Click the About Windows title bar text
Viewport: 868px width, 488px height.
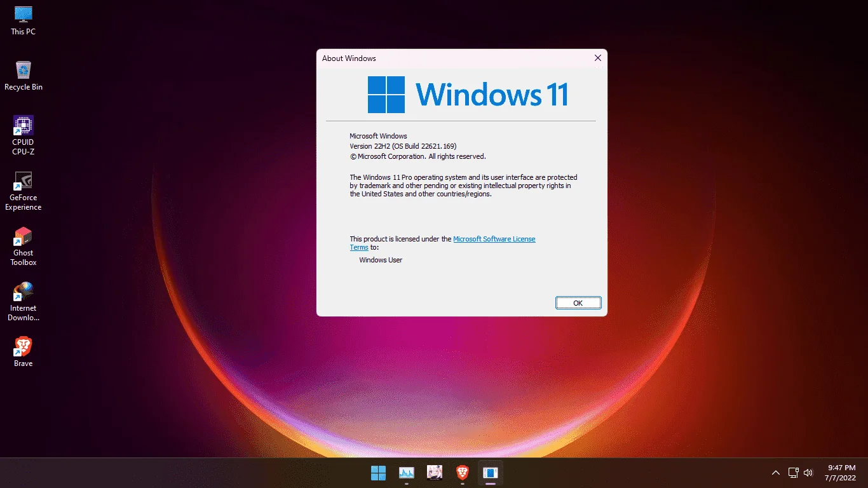point(349,58)
